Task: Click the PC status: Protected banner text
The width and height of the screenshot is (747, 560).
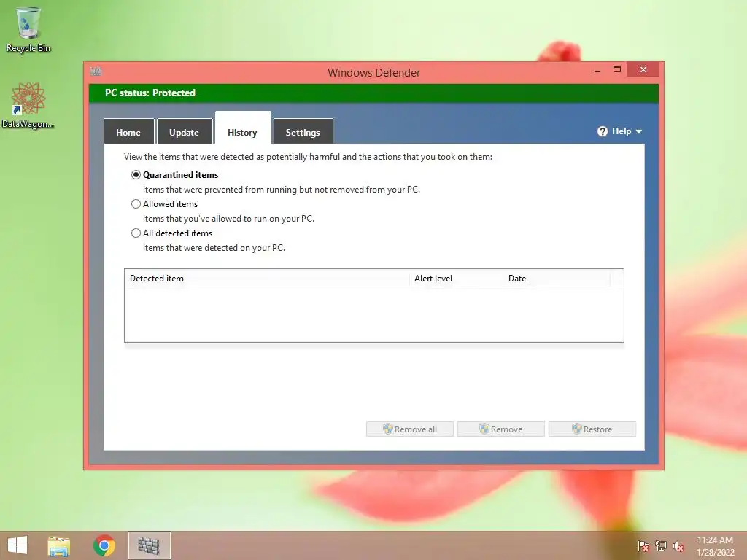Action: [x=150, y=93]
